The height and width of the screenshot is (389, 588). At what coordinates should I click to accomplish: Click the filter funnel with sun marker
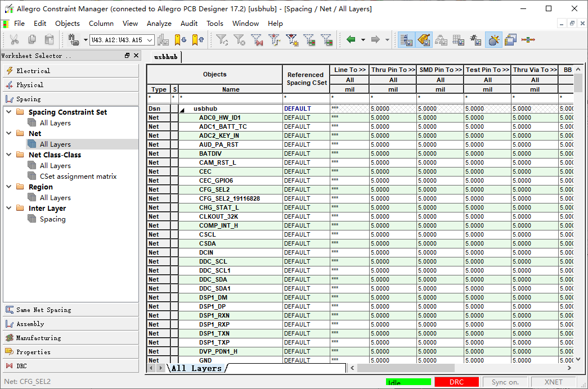pos(292,39)
